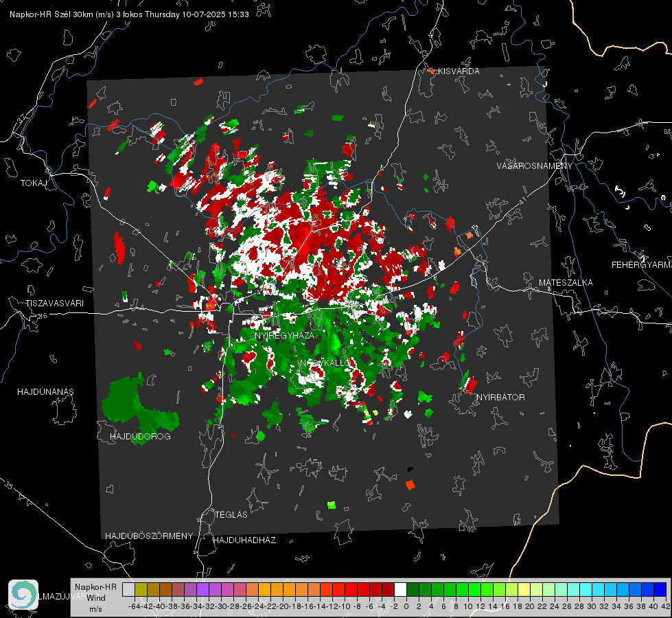This screenshot has width=672, height=618.
Task: Click the TÉGLÁS city label
Action: click(231, 515)
